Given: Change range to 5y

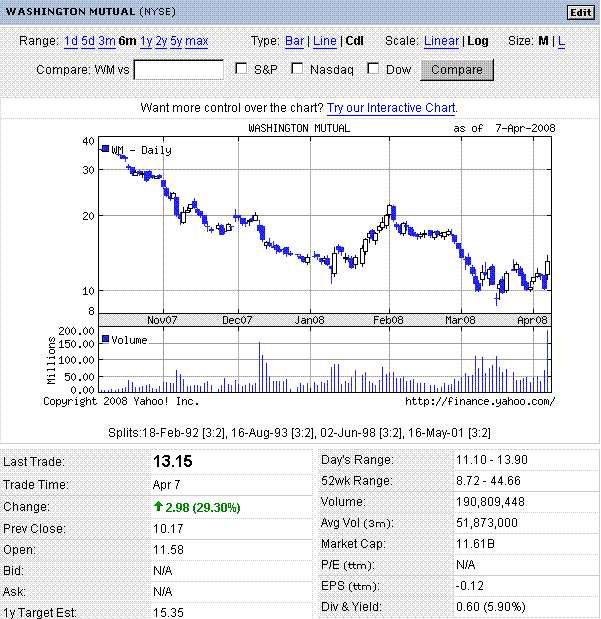Looking at the screenshot, I should click(x=176, y=41).
